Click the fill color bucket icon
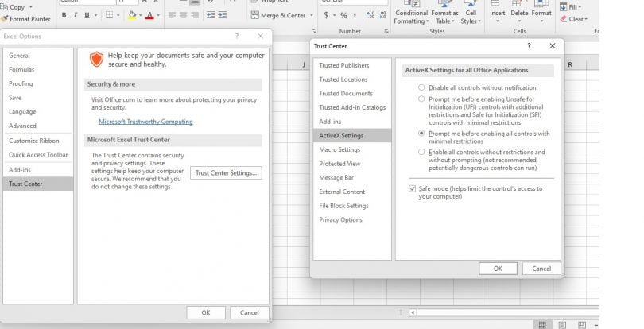644x329 pixels. coord(132,15)
